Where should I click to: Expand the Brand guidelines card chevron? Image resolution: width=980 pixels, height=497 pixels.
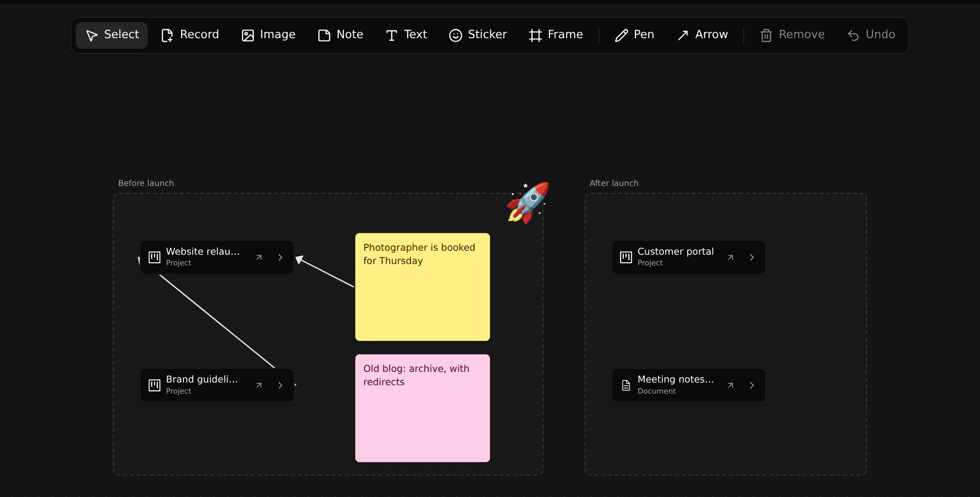[281, 386]
